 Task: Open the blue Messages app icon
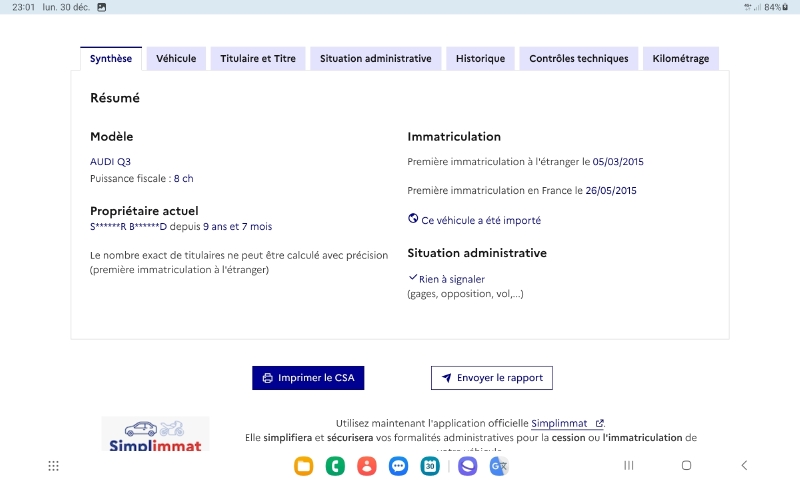[398, 466]
